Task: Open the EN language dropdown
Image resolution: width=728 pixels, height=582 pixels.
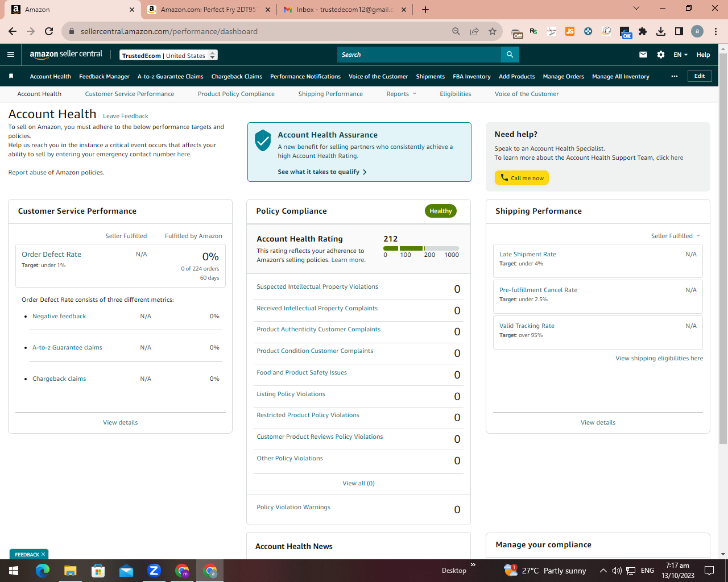Action: pyautogui.click(x=680, y=55)
